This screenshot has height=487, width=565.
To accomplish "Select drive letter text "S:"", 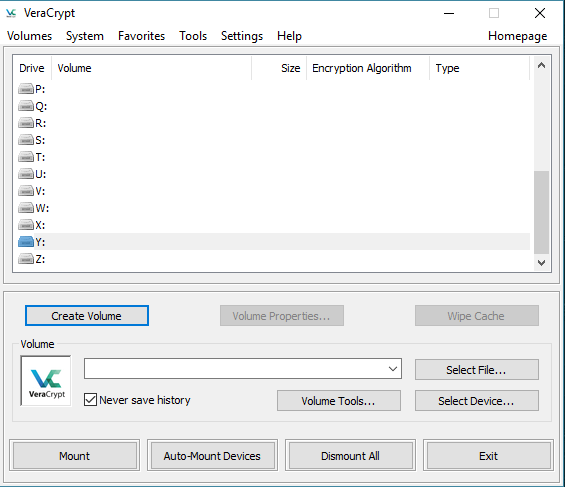I will pyautogui.click(x=40, y=140).
